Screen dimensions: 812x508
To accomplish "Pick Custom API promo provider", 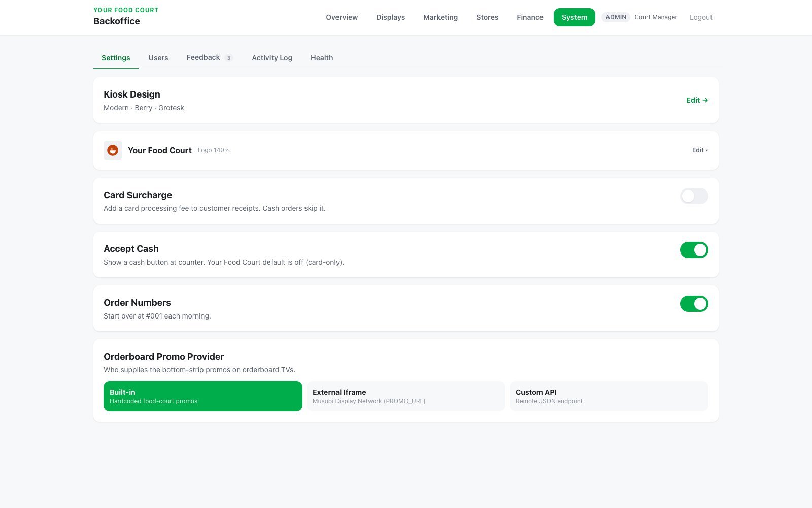I will point(609,396).
